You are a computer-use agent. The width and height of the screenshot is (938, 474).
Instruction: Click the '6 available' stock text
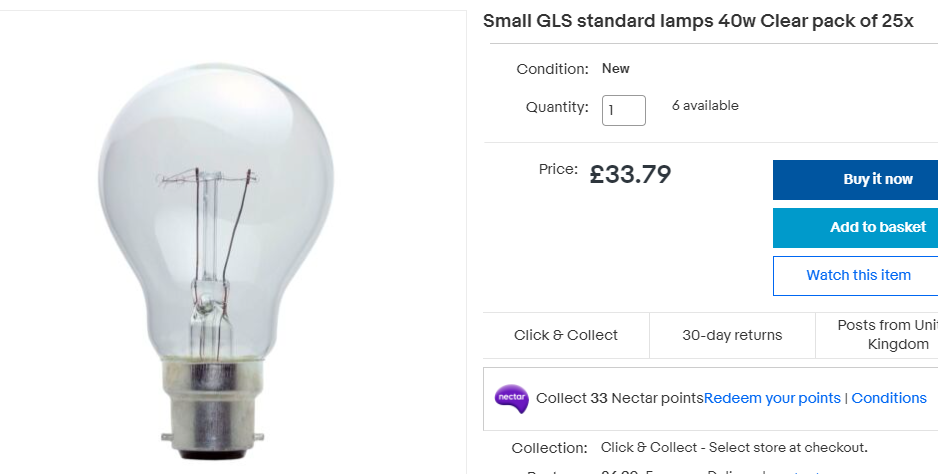[705, 106]
